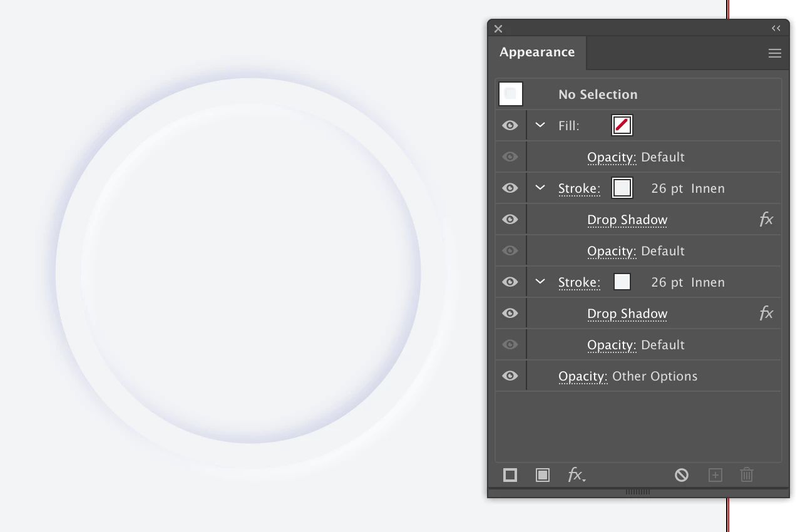Clear appearance with the no-symbol icon

682,475
